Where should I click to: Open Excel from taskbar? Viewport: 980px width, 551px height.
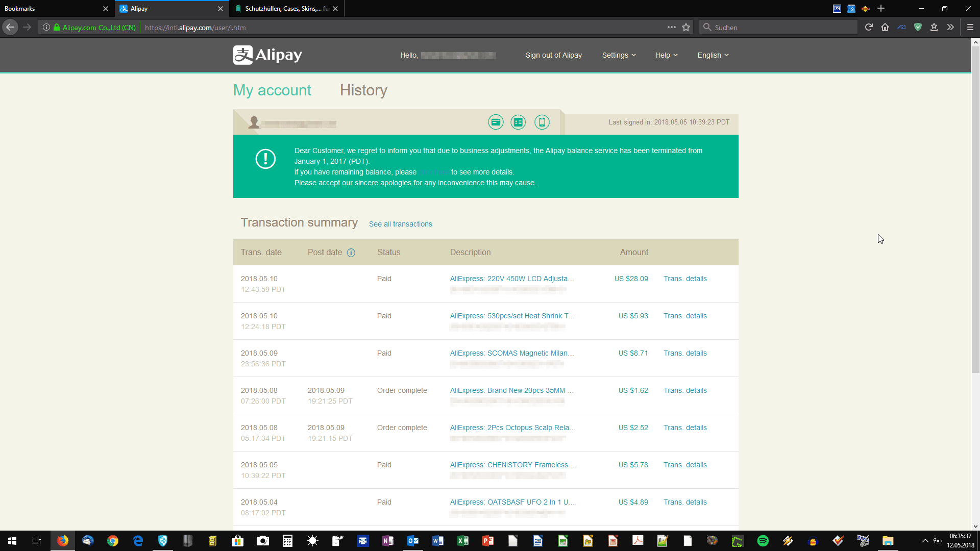pos(463,541)
